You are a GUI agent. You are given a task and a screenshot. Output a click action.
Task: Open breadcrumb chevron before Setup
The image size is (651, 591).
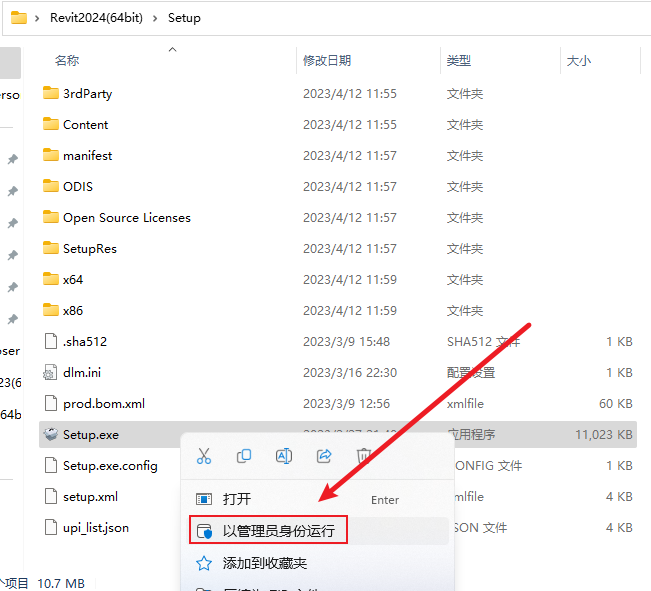coord(155,18)
